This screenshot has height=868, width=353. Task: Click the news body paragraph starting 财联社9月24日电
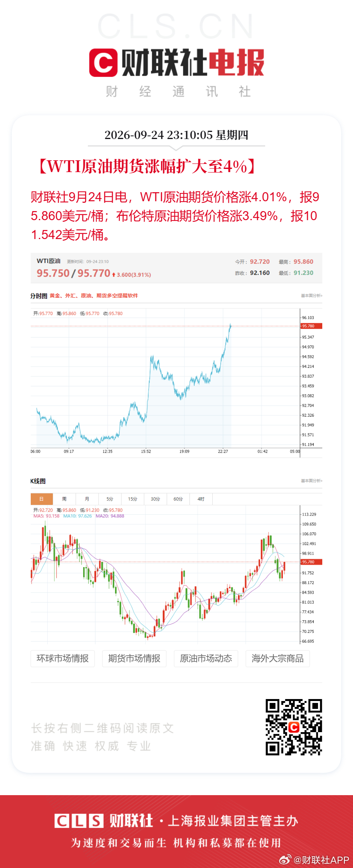tap(175, 216)
